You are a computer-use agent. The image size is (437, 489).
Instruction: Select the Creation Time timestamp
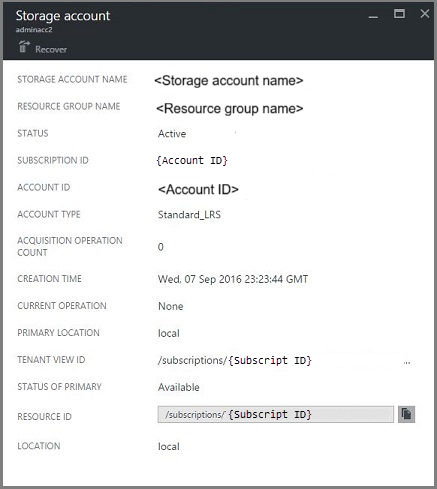(x=233, y=279)
